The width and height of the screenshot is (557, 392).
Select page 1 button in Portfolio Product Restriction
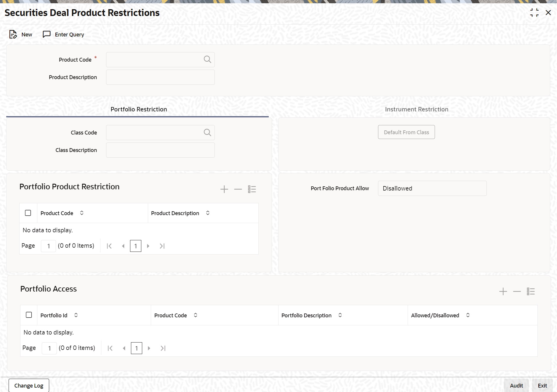point(136,246)
